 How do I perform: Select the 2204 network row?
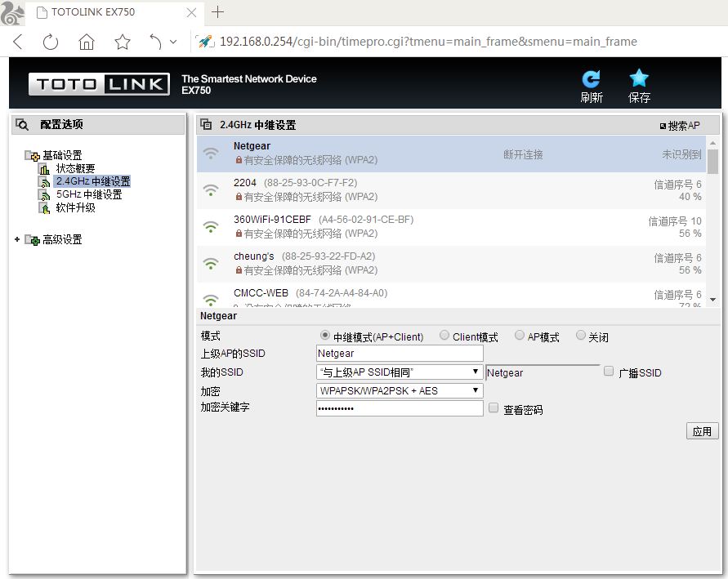pos(451,190)
